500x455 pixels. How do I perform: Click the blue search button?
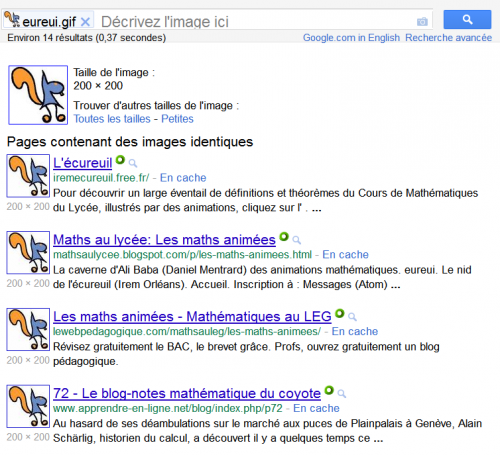coord(467,20)
